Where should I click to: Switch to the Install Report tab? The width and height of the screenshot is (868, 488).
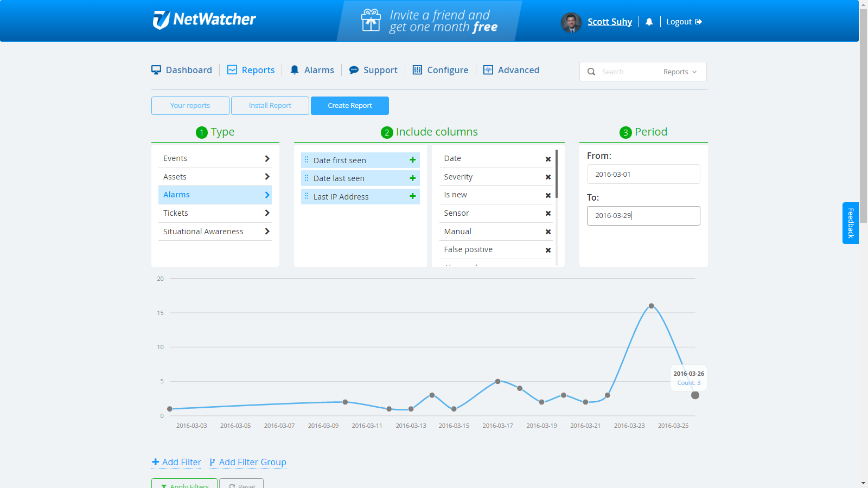tap(270, 106)
